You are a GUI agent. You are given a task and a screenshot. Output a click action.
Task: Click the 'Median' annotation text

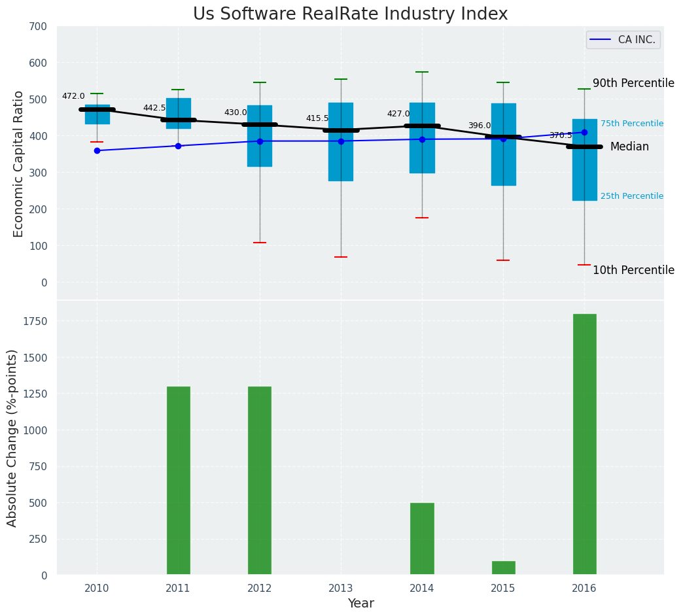(629, 147)
